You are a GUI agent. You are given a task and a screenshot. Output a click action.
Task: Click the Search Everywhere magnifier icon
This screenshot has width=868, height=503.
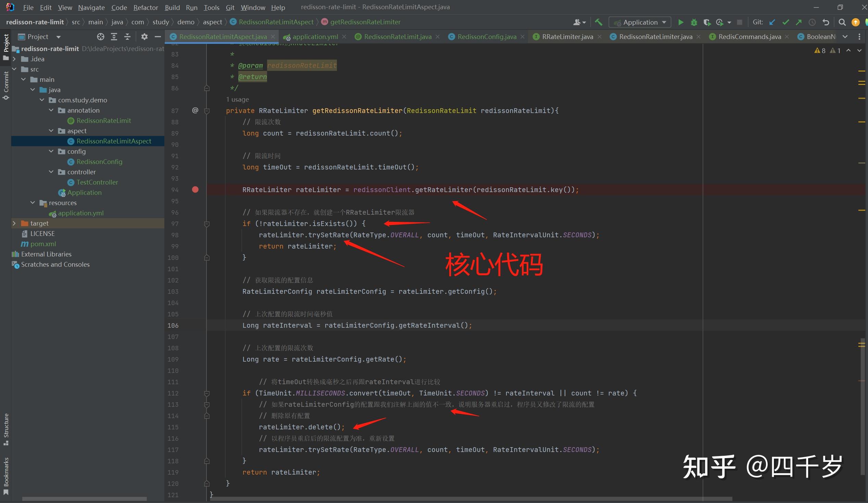coord(842,22)
